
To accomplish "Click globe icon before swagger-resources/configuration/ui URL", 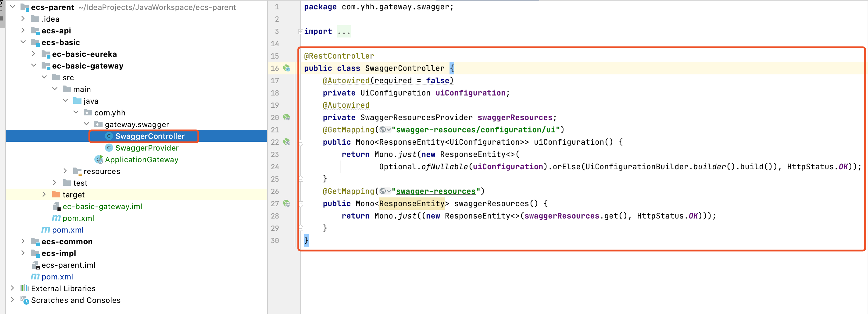I will click(383, 130).
